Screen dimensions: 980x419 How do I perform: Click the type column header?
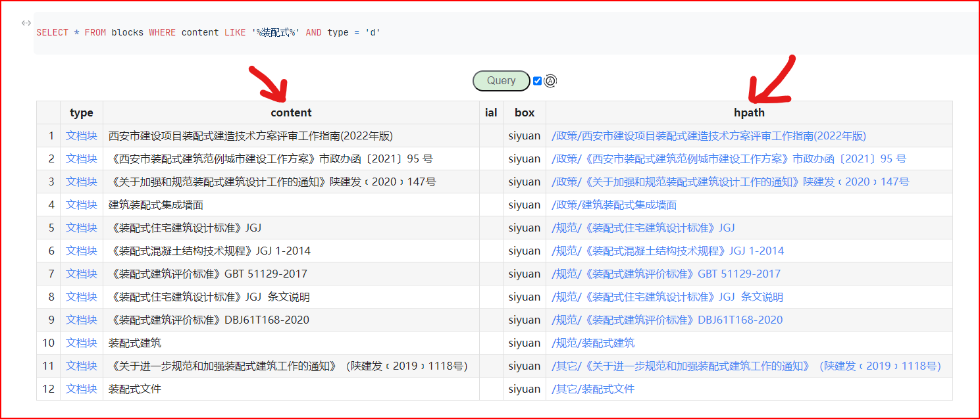[82, 112]
